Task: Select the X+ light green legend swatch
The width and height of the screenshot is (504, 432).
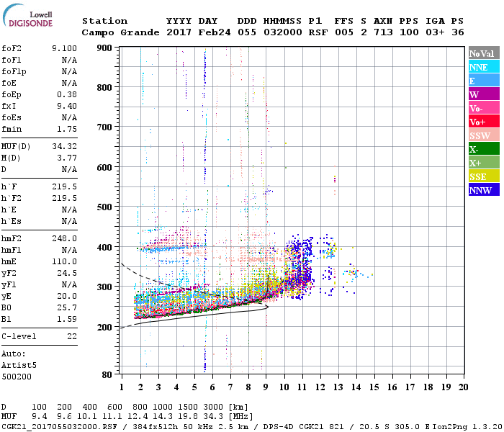Action: coord(484,162)
